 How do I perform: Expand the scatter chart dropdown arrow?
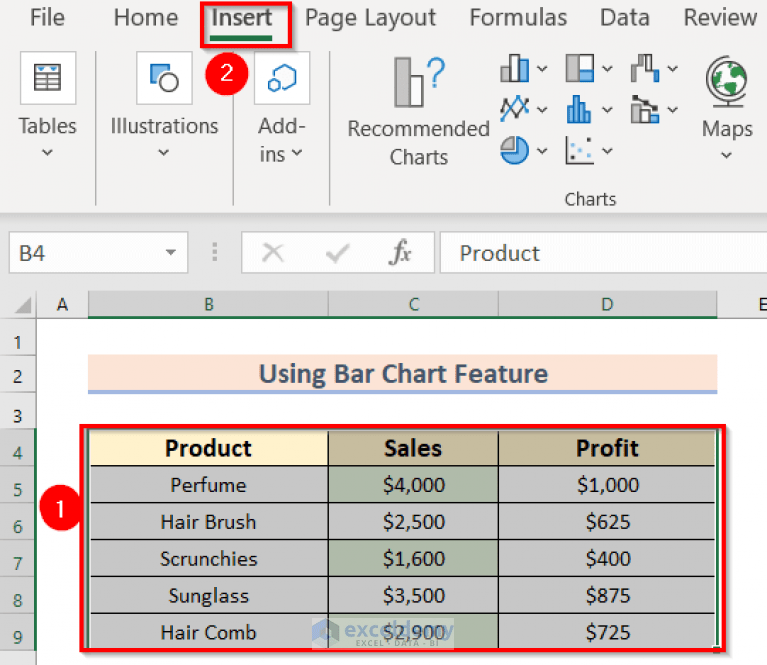tap(607, 151)
